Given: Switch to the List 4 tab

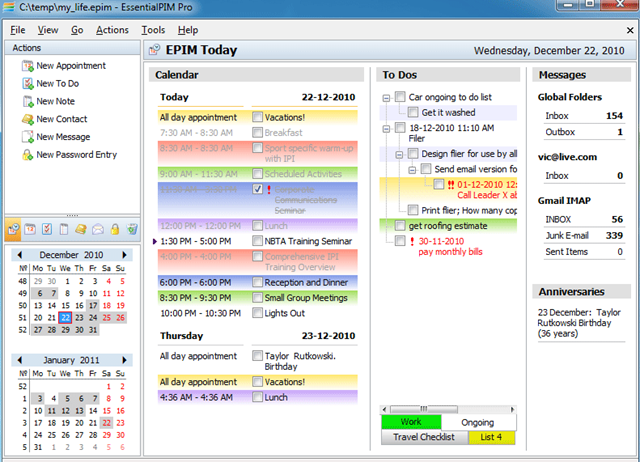Looking at the screenshot, I should pos(491,437).
